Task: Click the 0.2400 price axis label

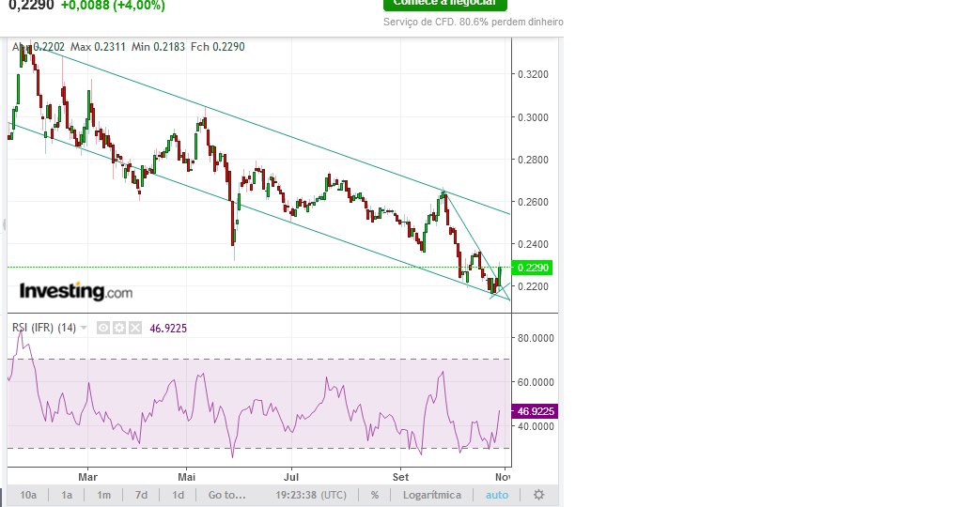Action: point(533,244)
